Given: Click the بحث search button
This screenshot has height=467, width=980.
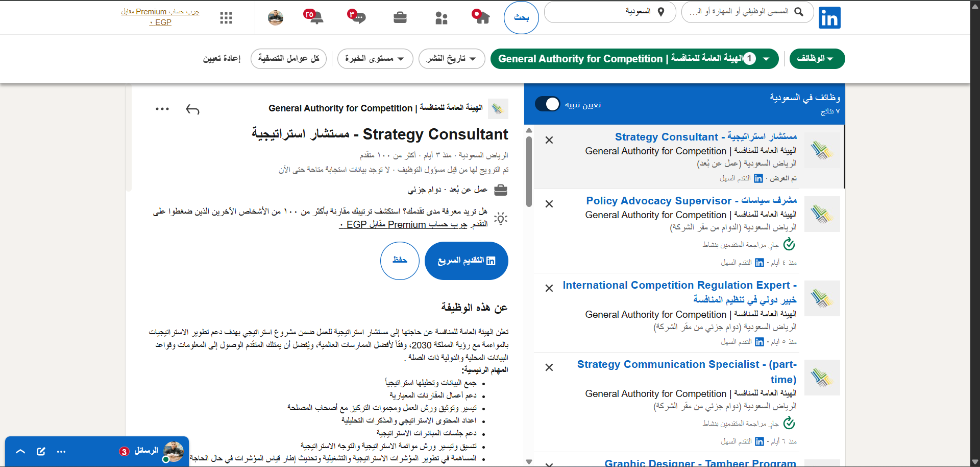Looking at the screenshot, I should coord(521,18).
